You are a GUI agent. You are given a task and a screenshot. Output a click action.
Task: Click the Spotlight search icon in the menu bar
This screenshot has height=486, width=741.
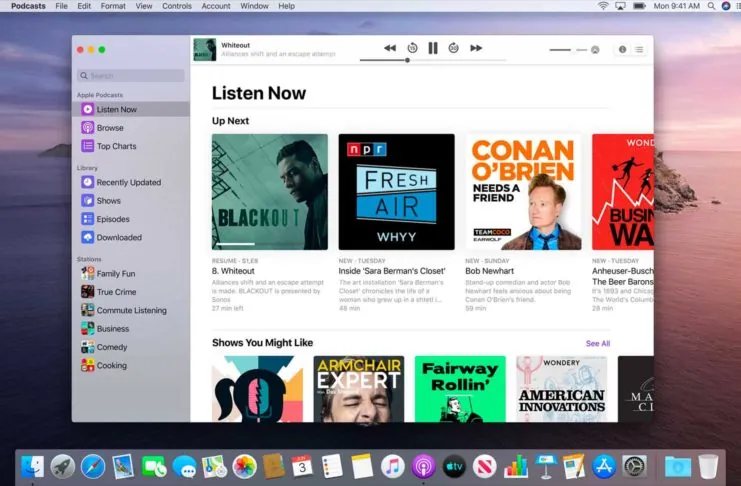tap(711, 6)
